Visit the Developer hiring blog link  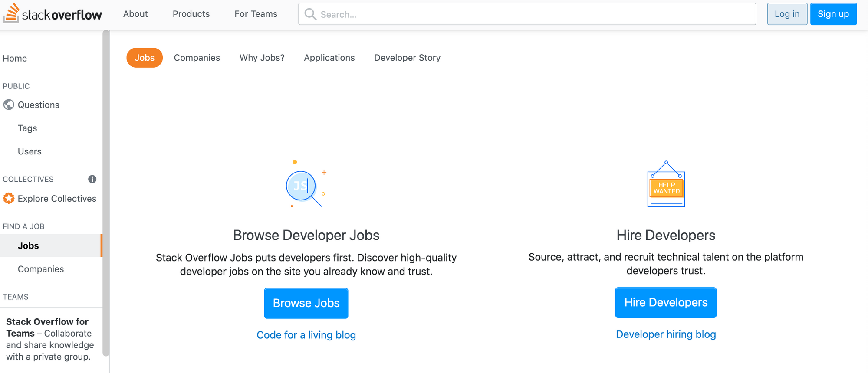[x=666, y=334]
